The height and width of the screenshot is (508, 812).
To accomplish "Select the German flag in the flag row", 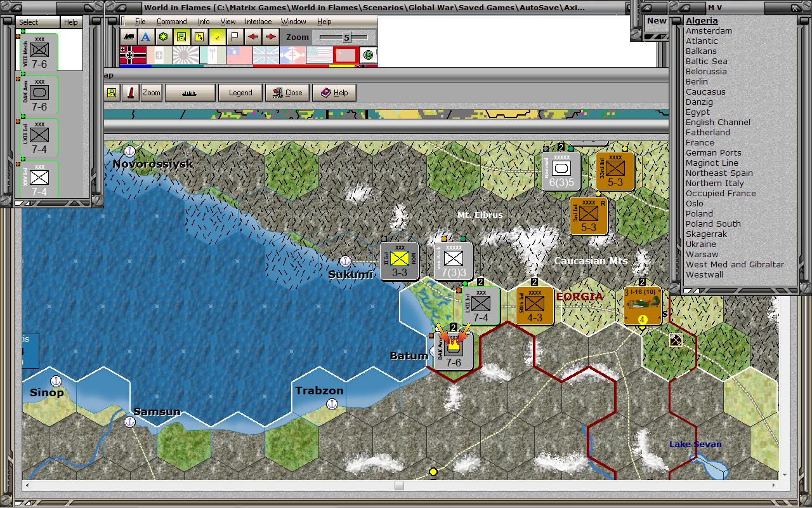I will click(133, 55).
